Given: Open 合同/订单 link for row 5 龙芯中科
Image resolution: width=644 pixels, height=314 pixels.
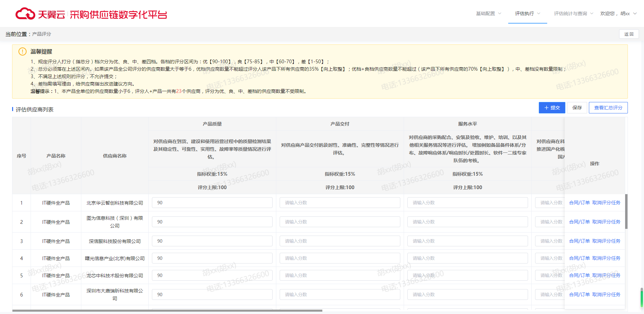Looking at the screenshot, I should 579,275.
